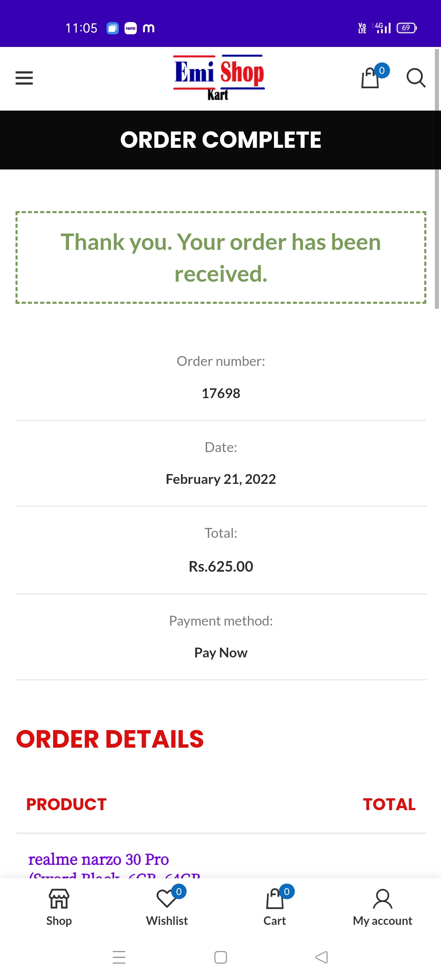Tap the My account person icon
The height and width of the screenshot is (980, 441).
383,899
